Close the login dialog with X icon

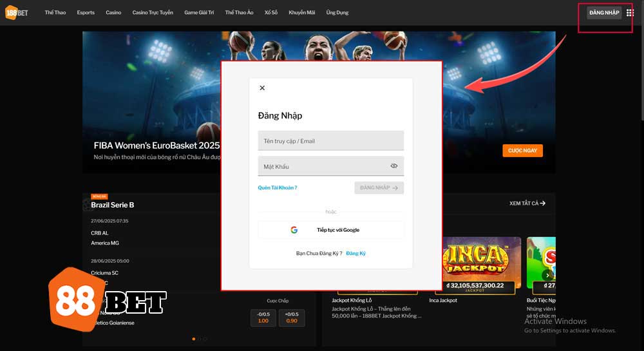pos(262,88)
